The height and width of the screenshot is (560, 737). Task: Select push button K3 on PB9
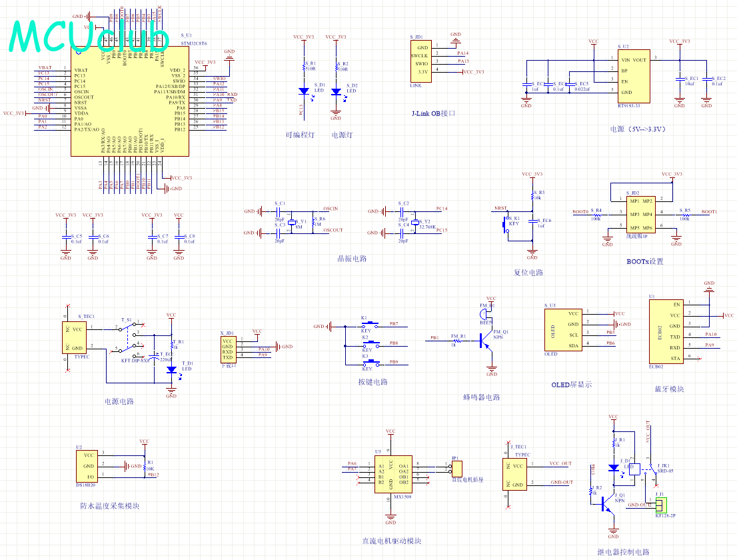[370, 363]
